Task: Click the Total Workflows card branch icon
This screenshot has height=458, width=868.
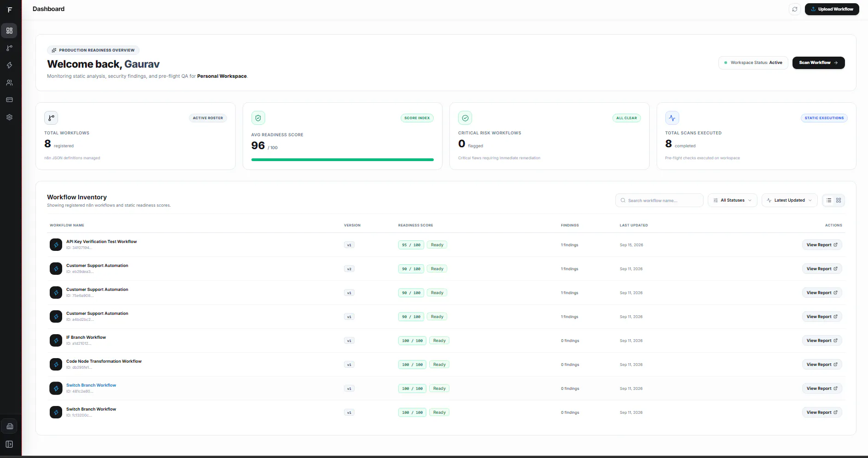Action: pyautogui.click(x=51, y=118)
